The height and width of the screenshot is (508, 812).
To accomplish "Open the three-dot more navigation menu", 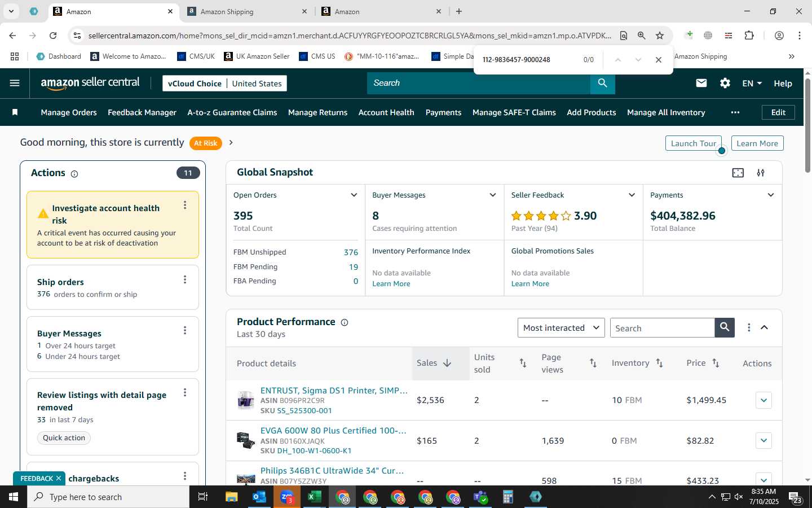I will coord(735,112).
